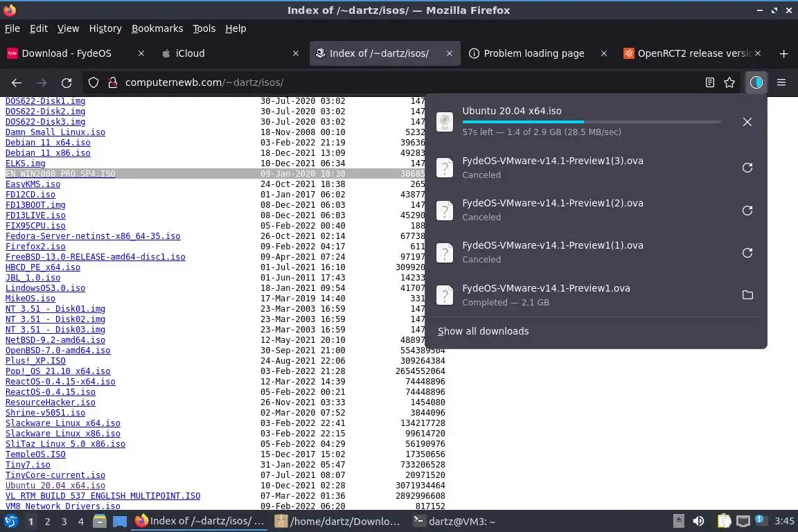
Task: Switch to iCloud tab
Action: click(230, 53)
